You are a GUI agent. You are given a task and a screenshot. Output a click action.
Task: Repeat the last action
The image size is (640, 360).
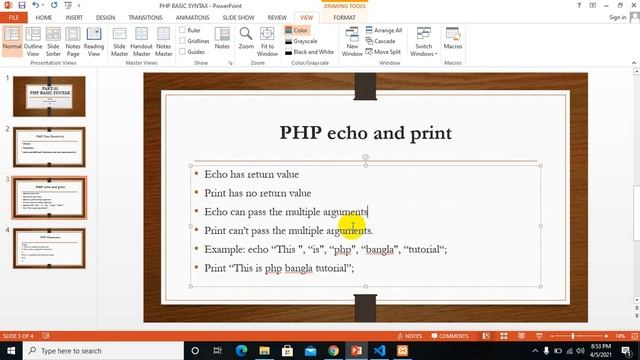click(54, 5)
